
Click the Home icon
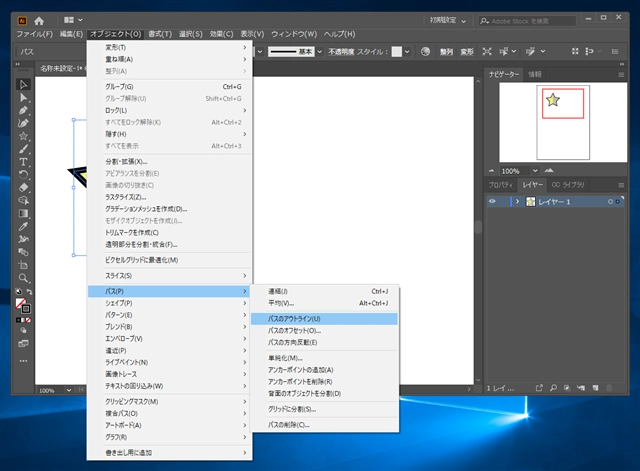pyautogui.click(x=39, y=20)
